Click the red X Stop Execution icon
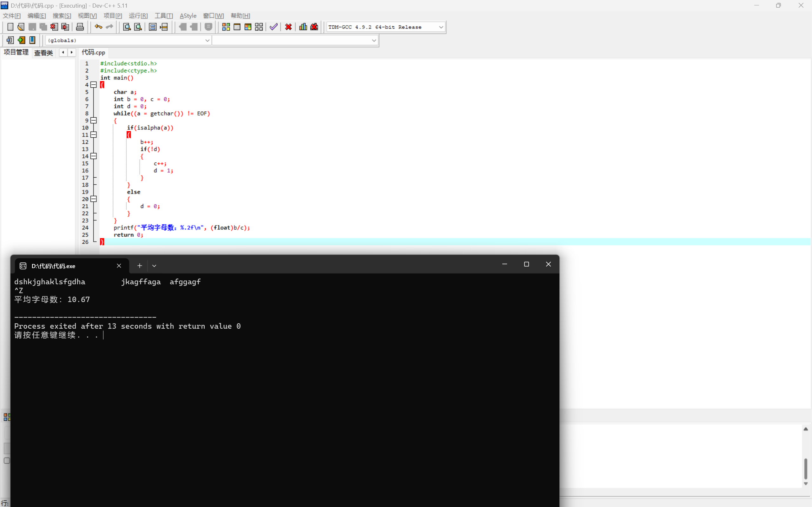This screenshot has width=812, height=507. tap(288, 27)
